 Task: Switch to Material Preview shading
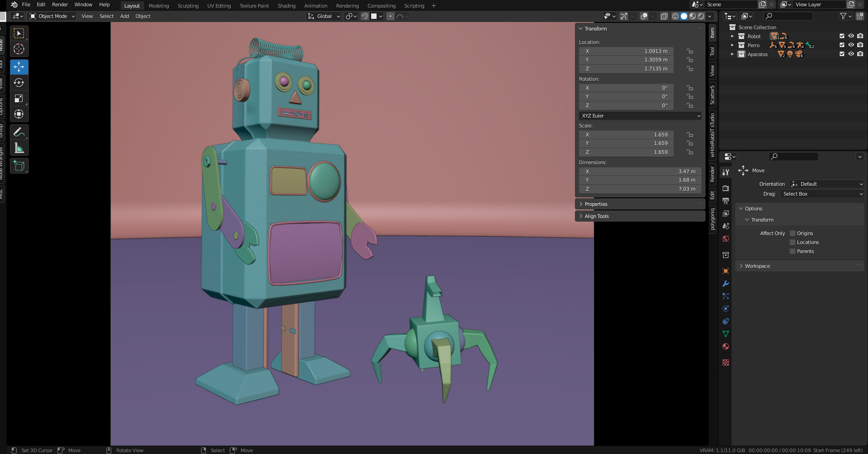pyautogui.click(x=693, y=16)
